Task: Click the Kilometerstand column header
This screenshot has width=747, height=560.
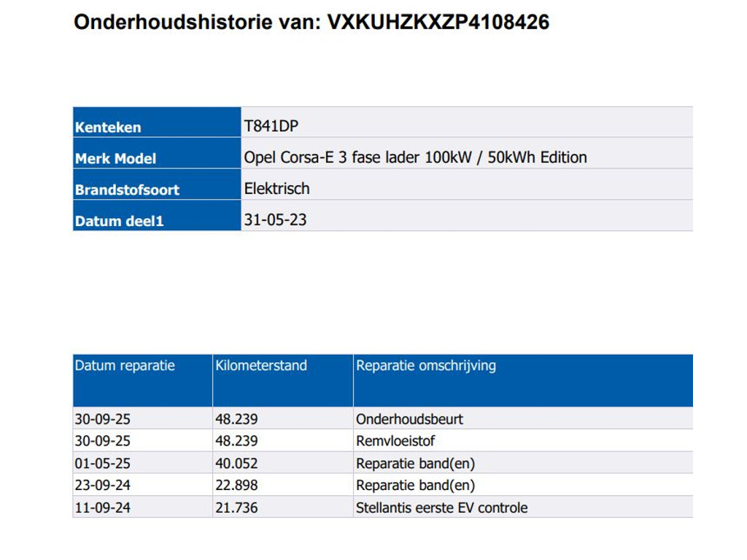Action: (283, 381)
